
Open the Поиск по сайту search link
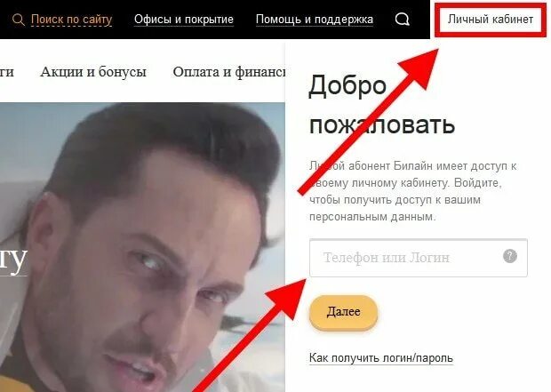(x=71, y=20)
